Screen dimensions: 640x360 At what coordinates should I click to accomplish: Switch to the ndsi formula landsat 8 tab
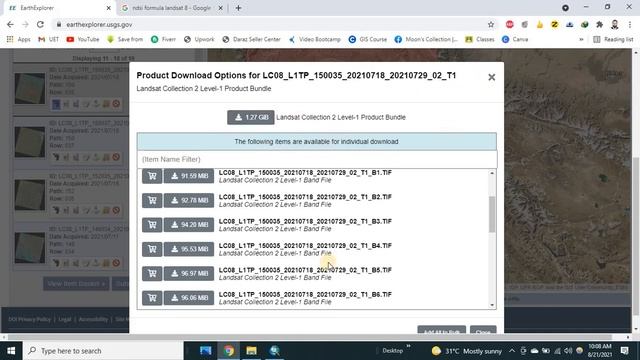[x=171, y=8]
